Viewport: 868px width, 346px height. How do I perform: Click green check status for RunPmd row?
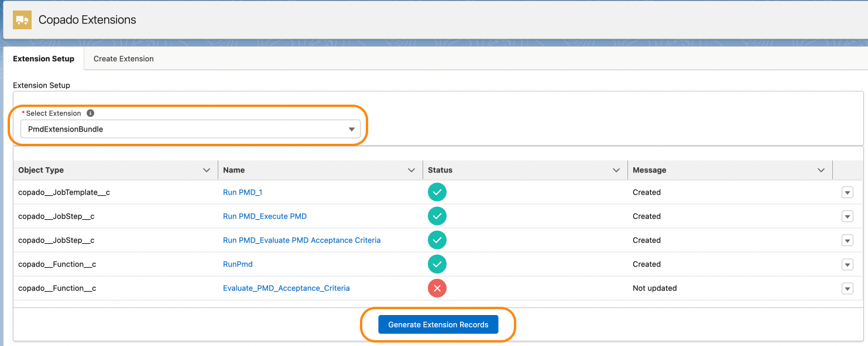pyautogui.click(x=437, y=264)
